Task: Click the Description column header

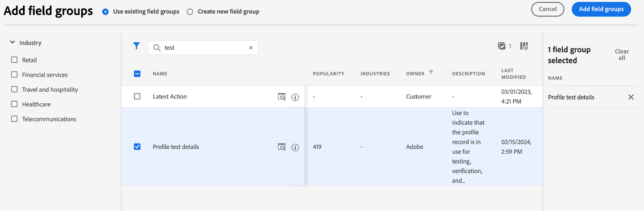Action: click(x=469, y=74)
